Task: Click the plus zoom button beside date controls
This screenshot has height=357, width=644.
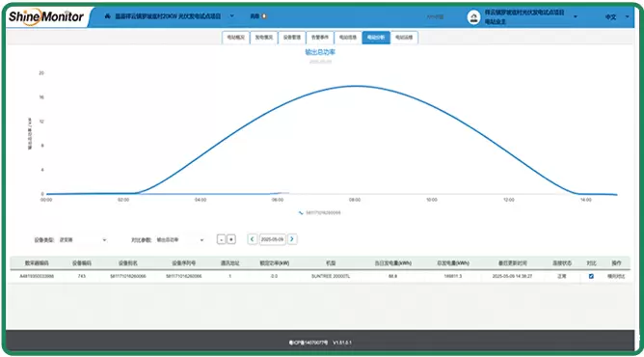Action: point(231,239)
